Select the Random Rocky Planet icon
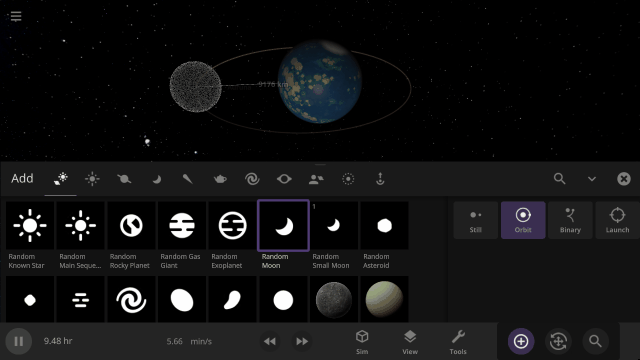The width and height of the screenshot is (640, 360). coord(131,225)
